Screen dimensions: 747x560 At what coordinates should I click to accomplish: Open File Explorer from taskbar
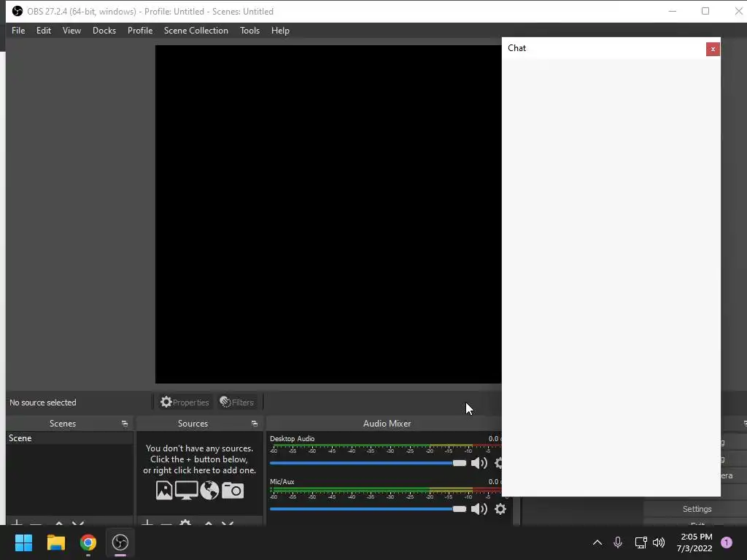click(55, 542)
